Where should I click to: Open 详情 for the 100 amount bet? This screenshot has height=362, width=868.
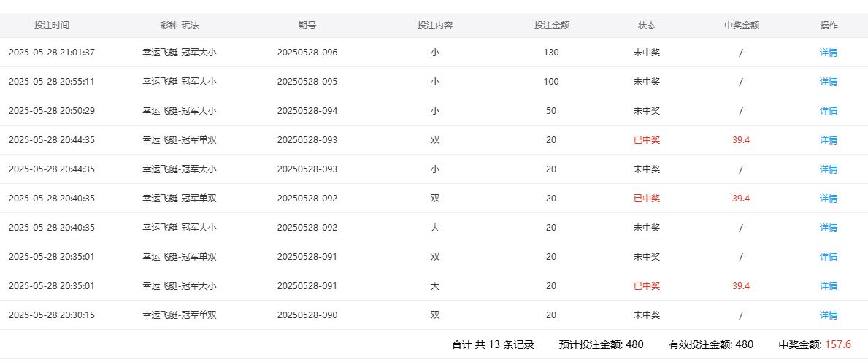point(828,82)
